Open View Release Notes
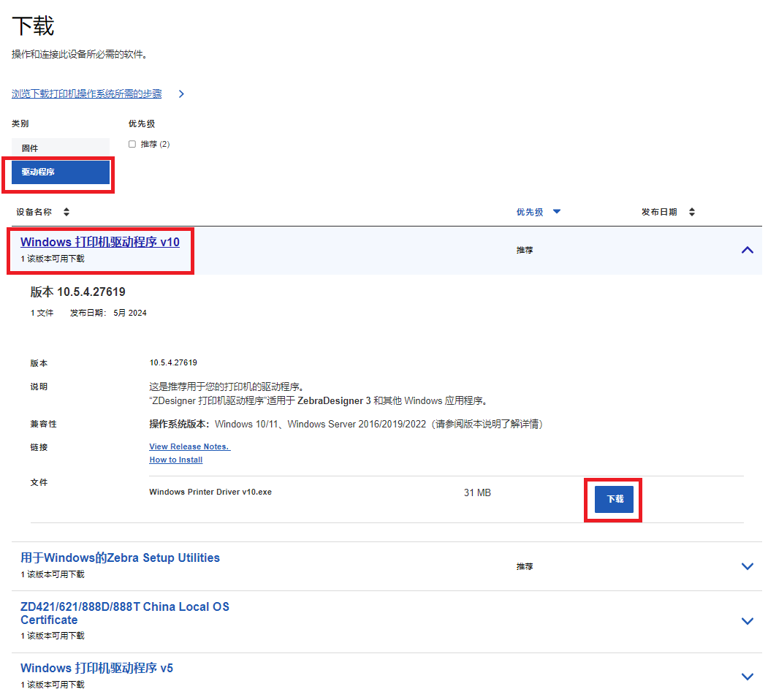The image size is (768, 700). coord(189,446)
